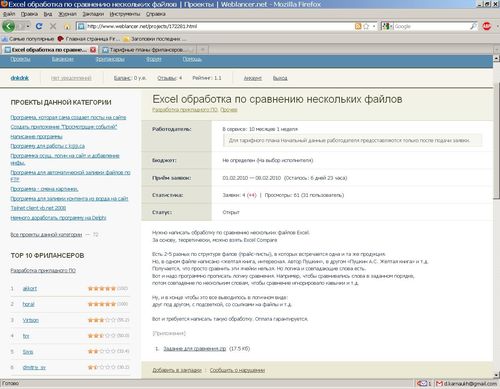
Task: Open the Разработка прикладного ПО category link under title
Action: click(185, 110)
